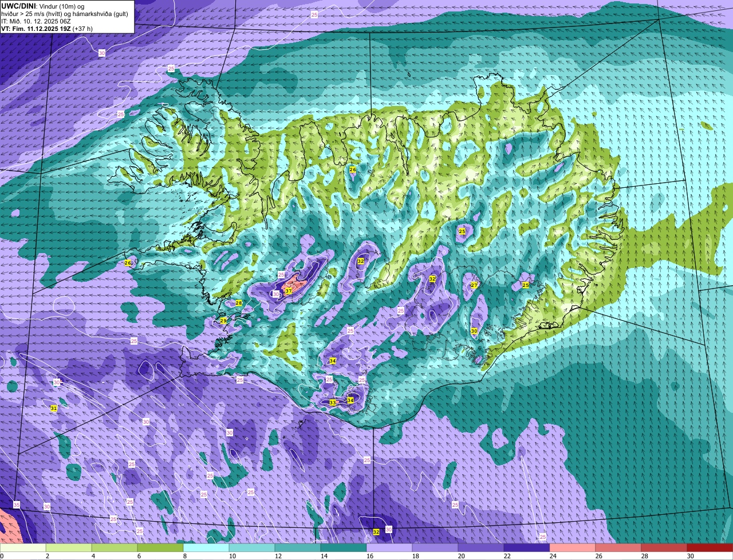Click the yellow 28 max gust label
The image size is (733, 560).
[239, 302]
